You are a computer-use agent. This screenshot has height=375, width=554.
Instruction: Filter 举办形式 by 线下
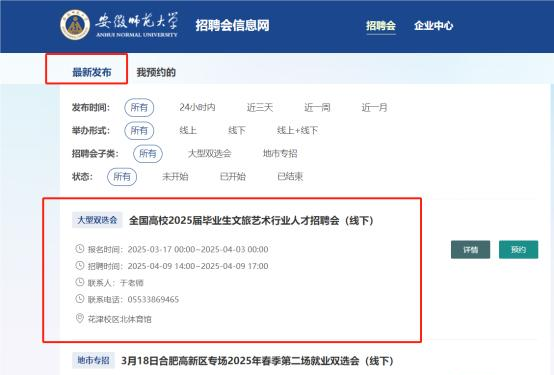click(237, 130)
